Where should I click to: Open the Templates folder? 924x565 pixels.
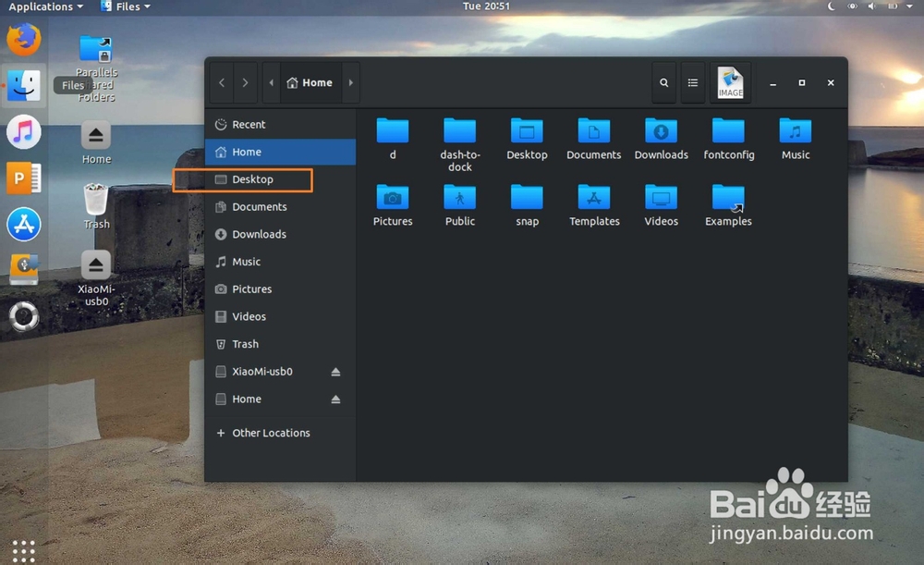[594, 205]
